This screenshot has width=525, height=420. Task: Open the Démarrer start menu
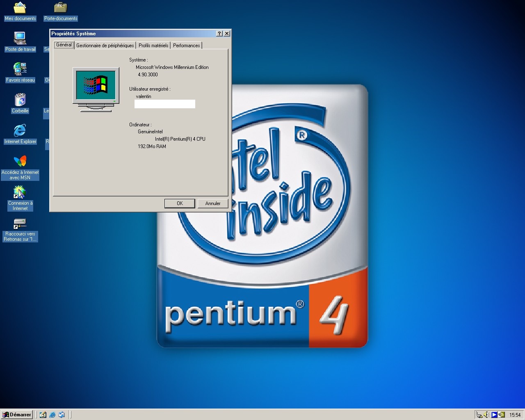tap(17, 415)
